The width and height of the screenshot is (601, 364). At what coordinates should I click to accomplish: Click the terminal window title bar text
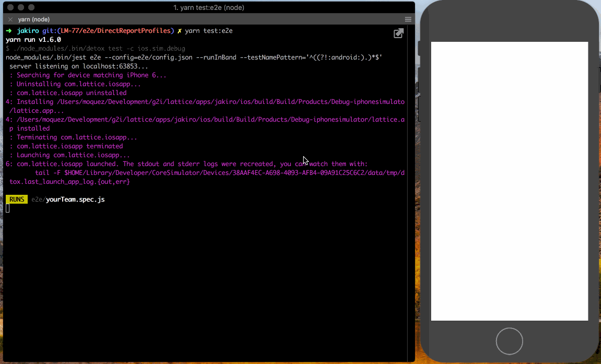click(x=209, y=8)
